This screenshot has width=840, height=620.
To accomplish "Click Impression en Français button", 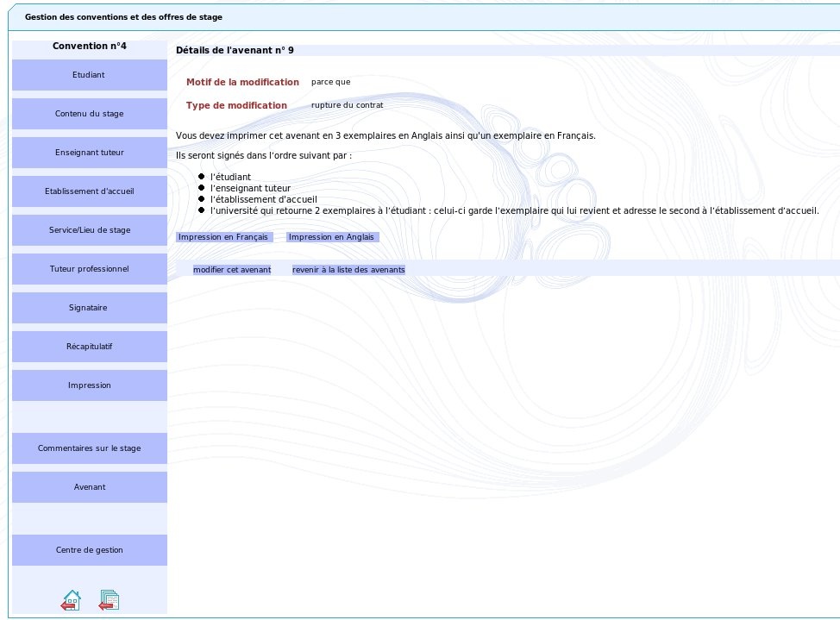I will (223, 237).
